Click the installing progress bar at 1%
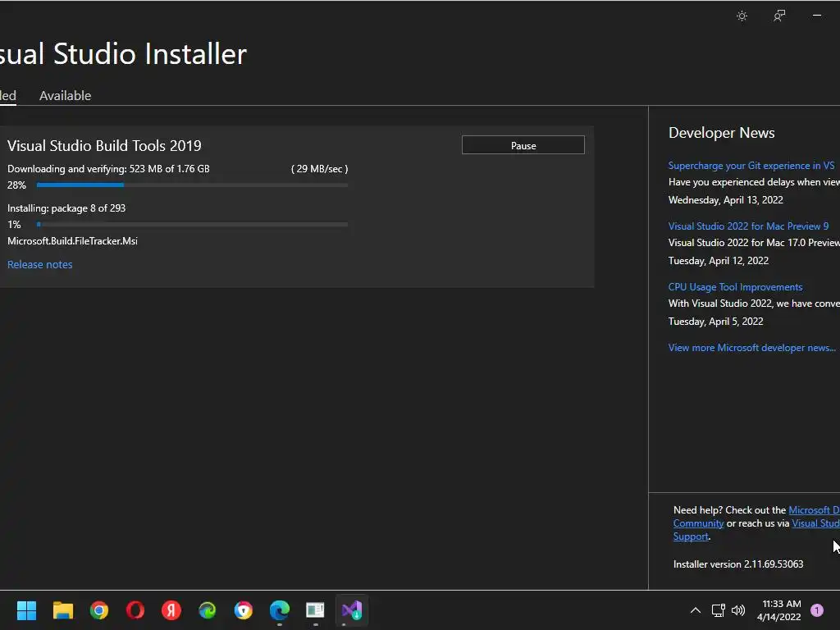This screenshot has height=630, width=840. click(192, 225)
